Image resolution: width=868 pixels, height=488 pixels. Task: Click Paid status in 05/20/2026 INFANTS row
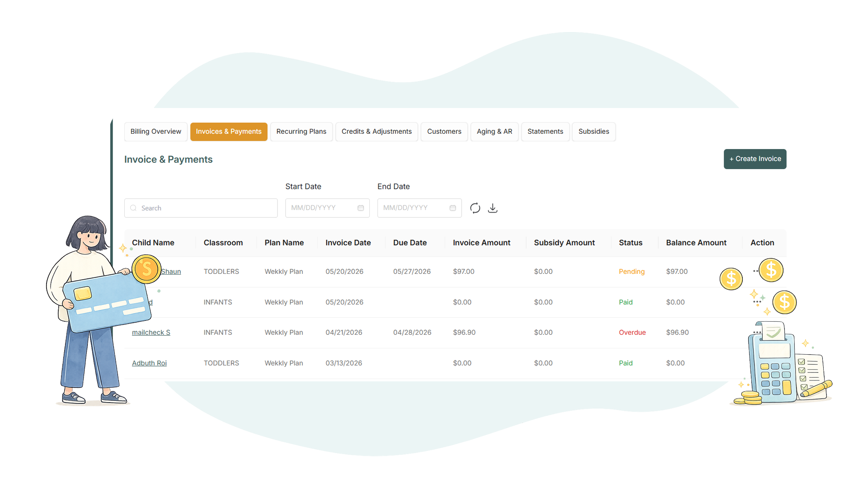pos(626,302)
